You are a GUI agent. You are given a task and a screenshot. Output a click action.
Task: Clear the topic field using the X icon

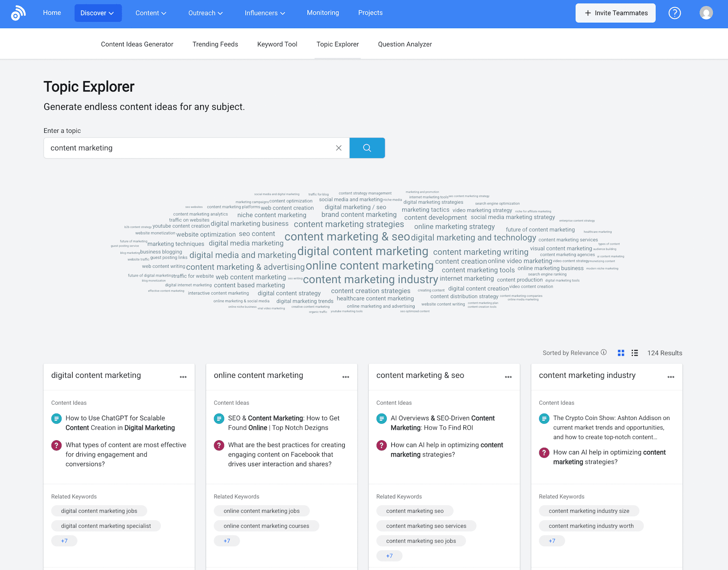(339, 148)
